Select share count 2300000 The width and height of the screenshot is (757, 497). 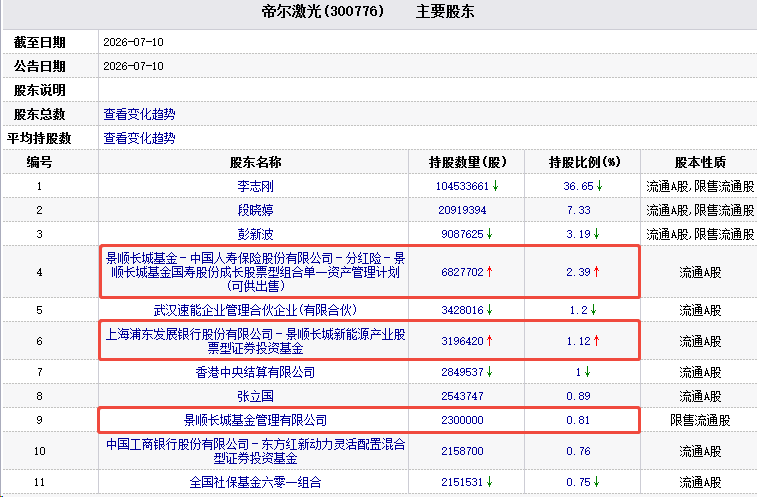pos(462,420)
